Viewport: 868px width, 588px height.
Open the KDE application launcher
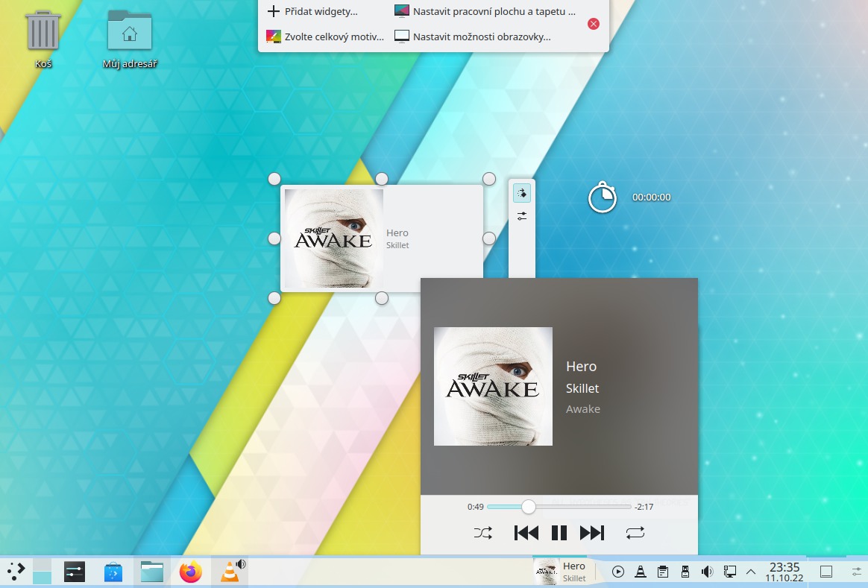16,572
